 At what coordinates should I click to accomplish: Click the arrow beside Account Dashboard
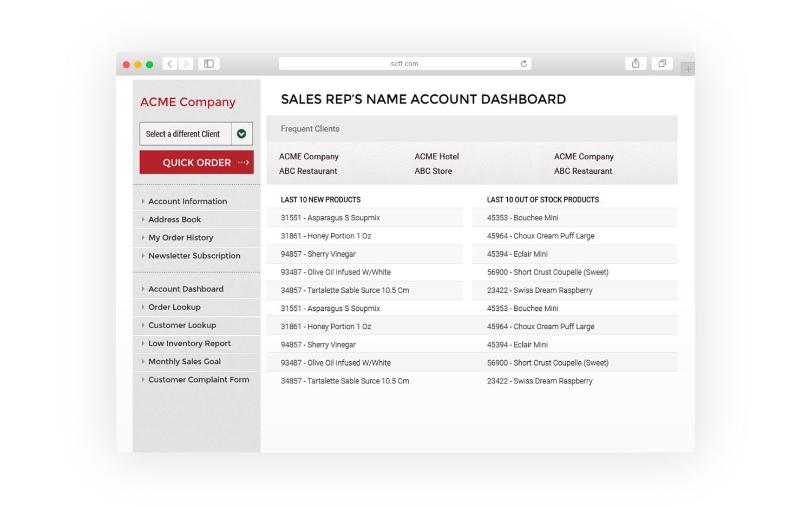pos(143,289)
